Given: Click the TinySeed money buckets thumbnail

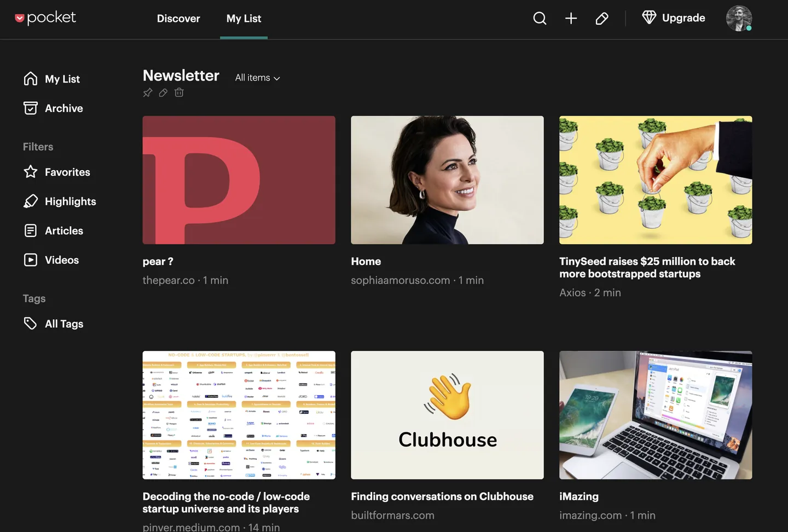Looking at the screenshot, I should pyautogui.click(x=656, y=180).
